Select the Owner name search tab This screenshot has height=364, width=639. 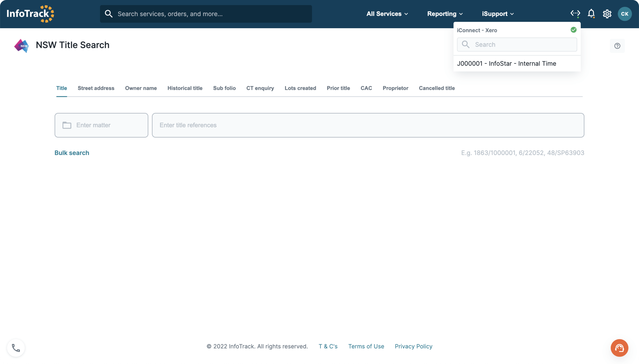(141, 87)
